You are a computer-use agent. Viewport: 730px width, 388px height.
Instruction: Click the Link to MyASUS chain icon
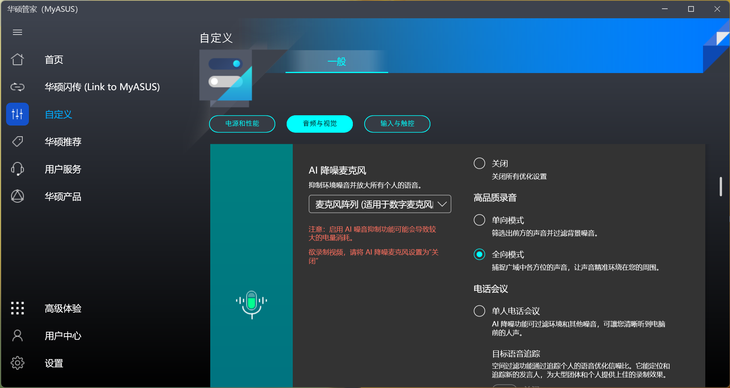[x=17, y=87]
